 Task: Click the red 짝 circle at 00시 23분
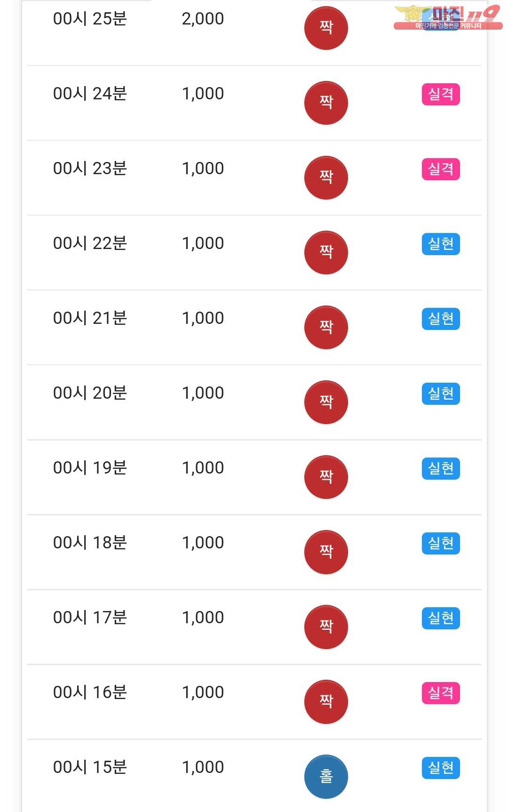coord(326,177)
